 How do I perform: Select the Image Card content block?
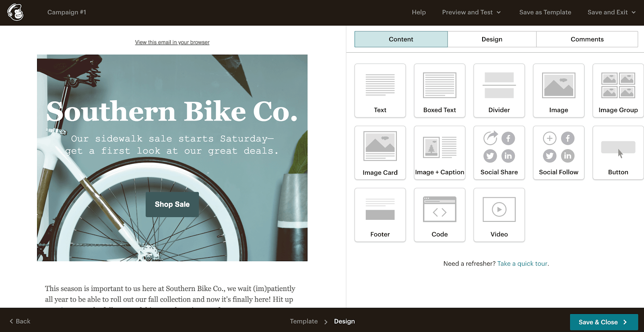click(x=380, y=153)
